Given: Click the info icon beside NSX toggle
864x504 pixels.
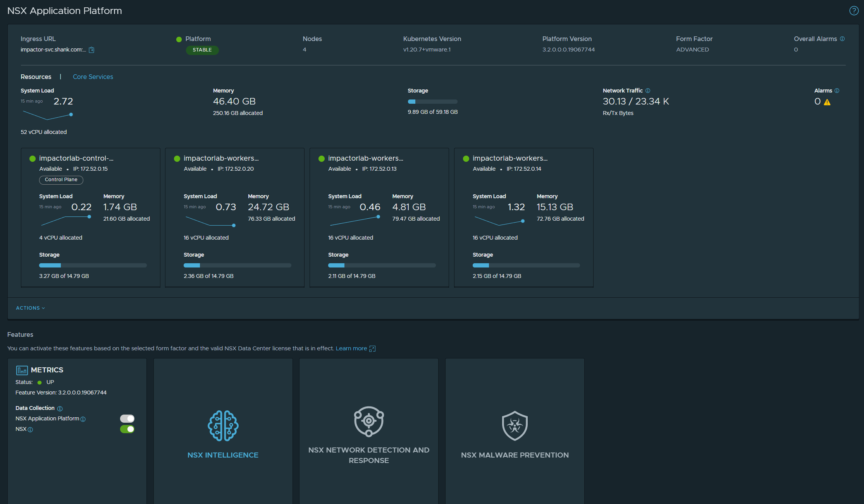Looking at the screenshot, I should (30, 429).
